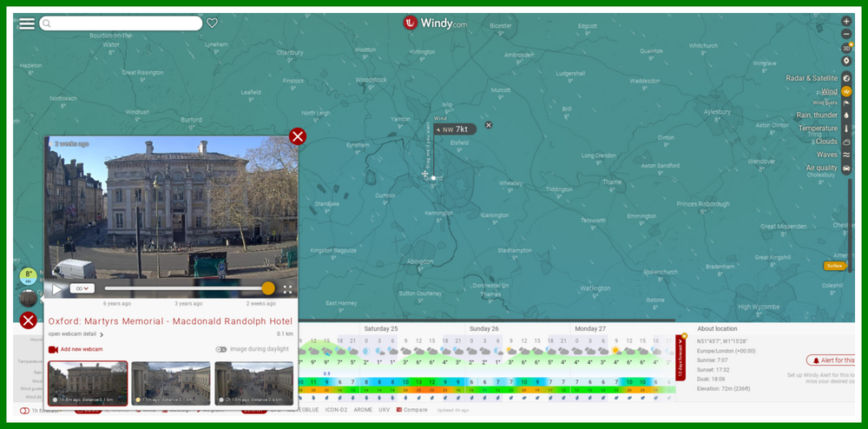Select the UKV forecast model
This screenshot has height=429, width=868.
384,410
